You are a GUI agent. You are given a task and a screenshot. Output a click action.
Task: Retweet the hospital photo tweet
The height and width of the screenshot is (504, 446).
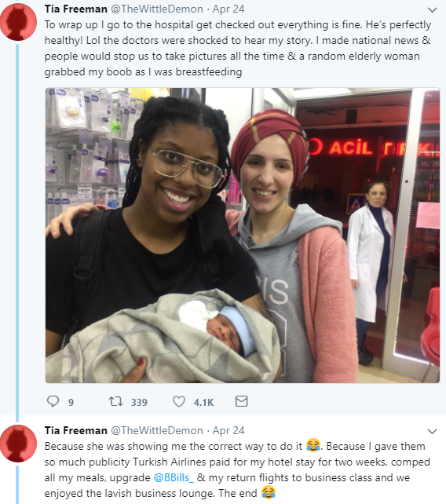pos(115,401)
